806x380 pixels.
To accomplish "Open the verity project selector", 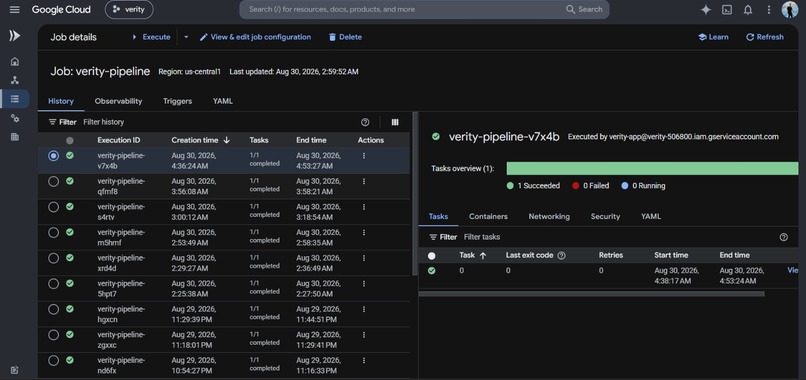I will pyautogui.click(x=129, y=10).
